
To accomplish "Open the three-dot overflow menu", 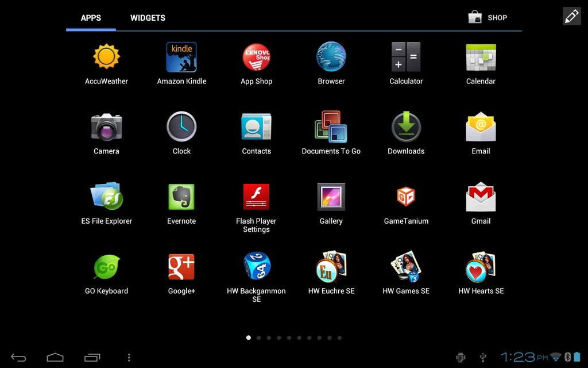I will click(x=129, y=357).
